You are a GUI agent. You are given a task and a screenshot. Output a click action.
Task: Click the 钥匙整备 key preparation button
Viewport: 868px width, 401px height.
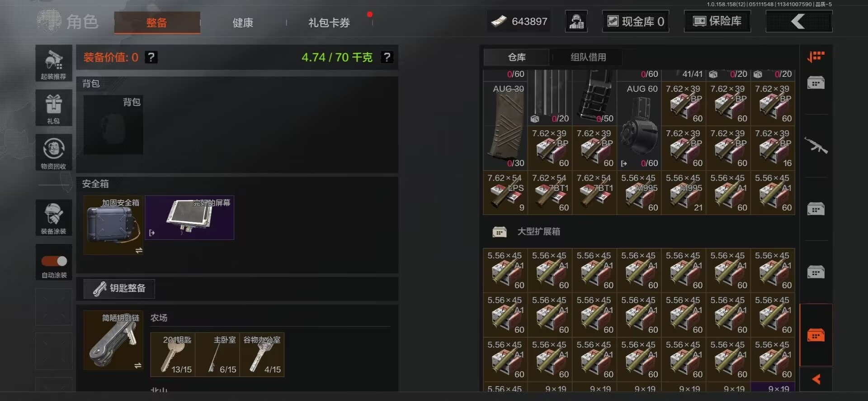[x=119, y=288]
